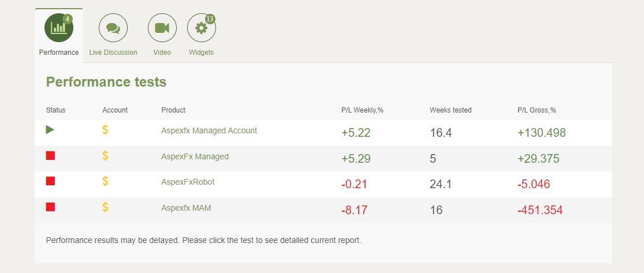This screenshot has width=644, height=273.
Task: Open the Aspexfx Managed Account product link
Action: pyautogui.click(x=209, y=130)
